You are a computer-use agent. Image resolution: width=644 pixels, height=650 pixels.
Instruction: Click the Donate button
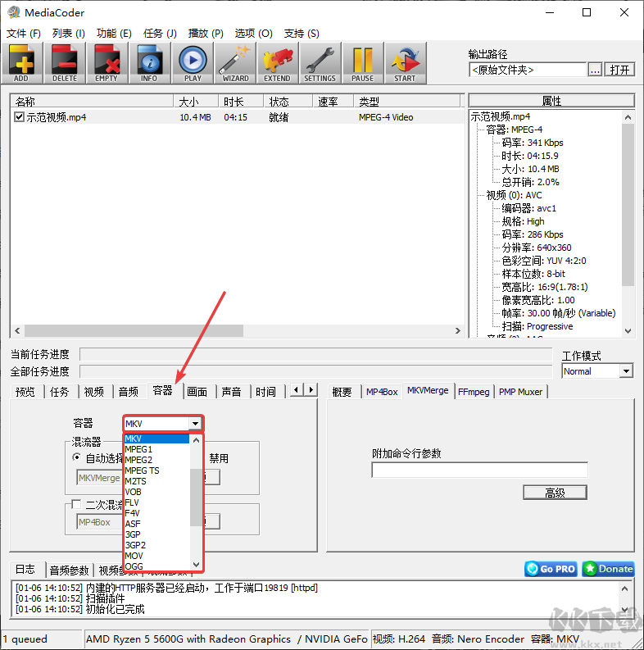[608, 569]
